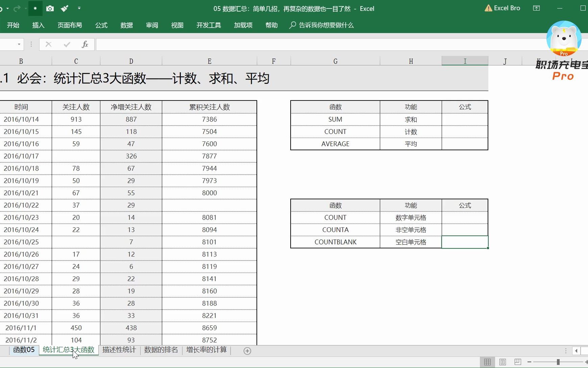Screen dimensions: 588x368
Task: Click the Enter checkmark icon in formula bar
Action: [x=67, y=44]
